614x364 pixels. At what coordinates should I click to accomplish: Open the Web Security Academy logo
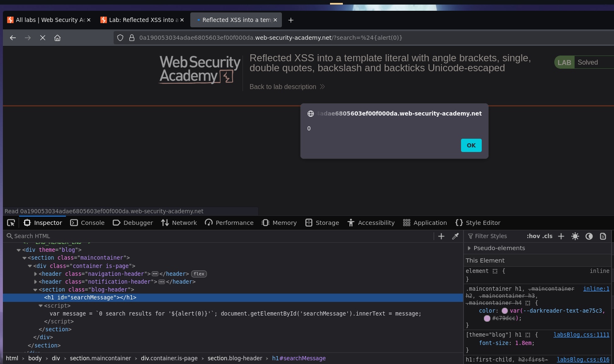coord(200,70)
